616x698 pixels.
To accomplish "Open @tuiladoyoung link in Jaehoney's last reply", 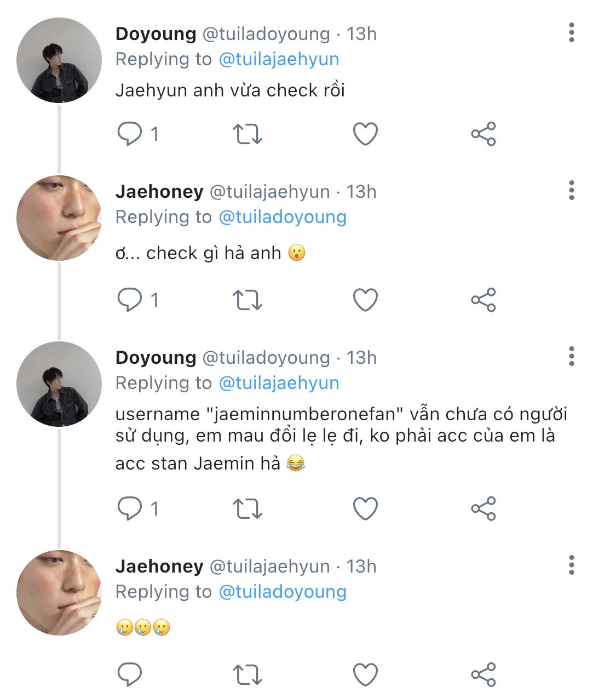I will 283,592.
